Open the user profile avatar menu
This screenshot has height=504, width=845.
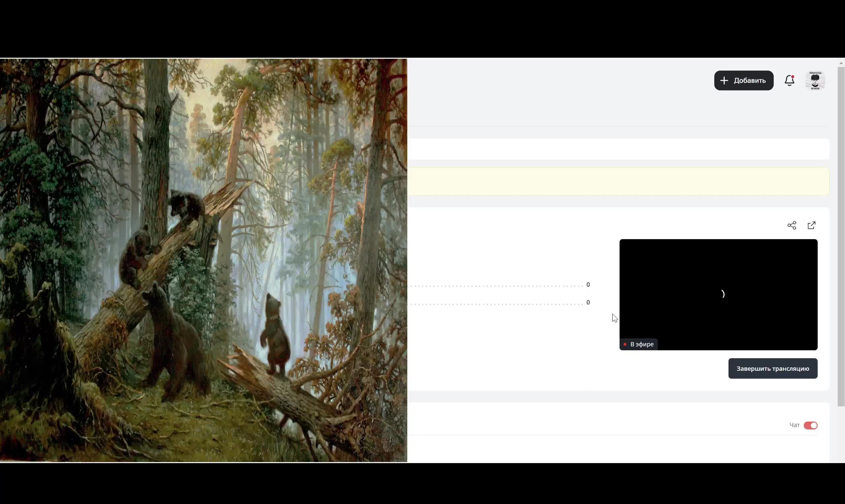815,81
